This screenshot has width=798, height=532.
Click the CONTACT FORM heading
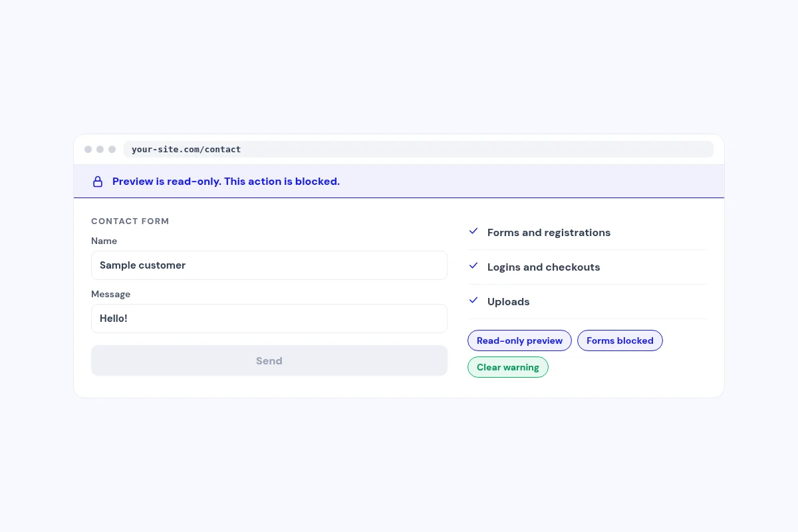pos(130,221)
